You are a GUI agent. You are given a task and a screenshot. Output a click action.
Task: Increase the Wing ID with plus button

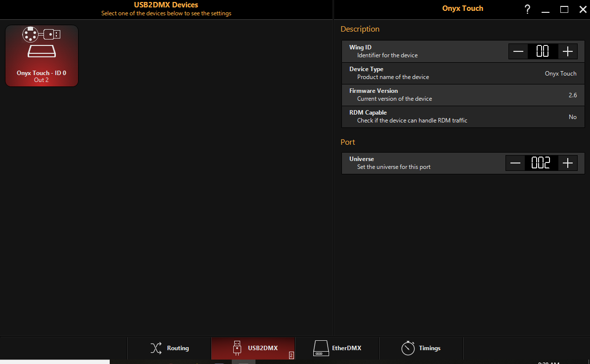pos(567,51)
